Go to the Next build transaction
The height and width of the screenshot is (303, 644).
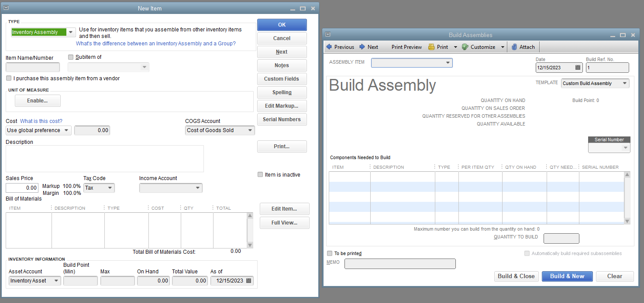(369, 47)
